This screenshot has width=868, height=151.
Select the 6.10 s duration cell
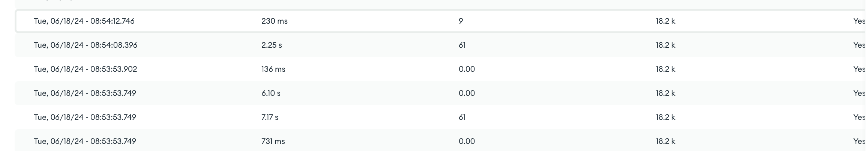pos(271,93)
